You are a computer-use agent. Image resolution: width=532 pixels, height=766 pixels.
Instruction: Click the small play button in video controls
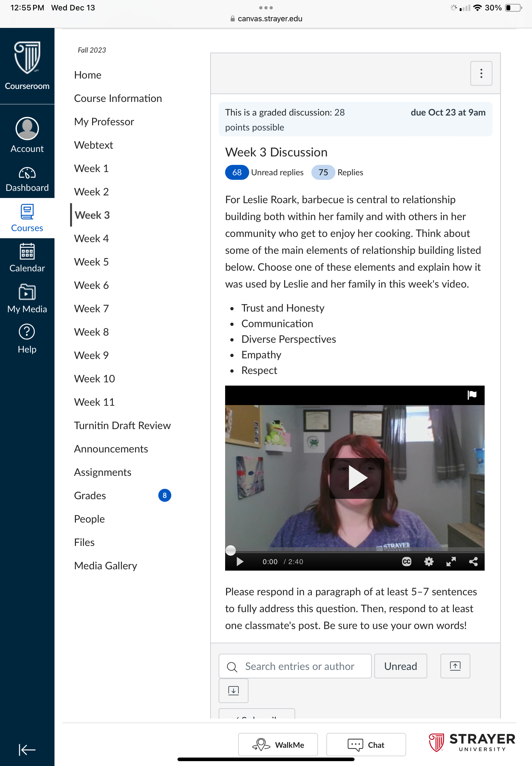pos(240,562)
